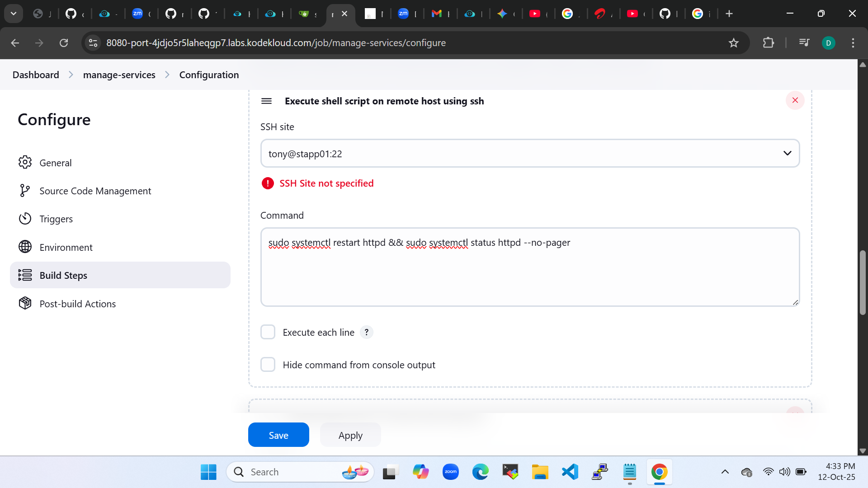The width and height of the screenshot is (868, 488).
Task: Click the drag handle icon of the SSH build step
Action: tap(266, 101)
